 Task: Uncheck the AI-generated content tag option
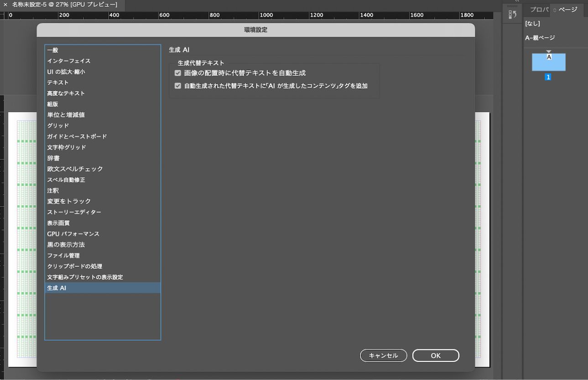pos(177,85)
